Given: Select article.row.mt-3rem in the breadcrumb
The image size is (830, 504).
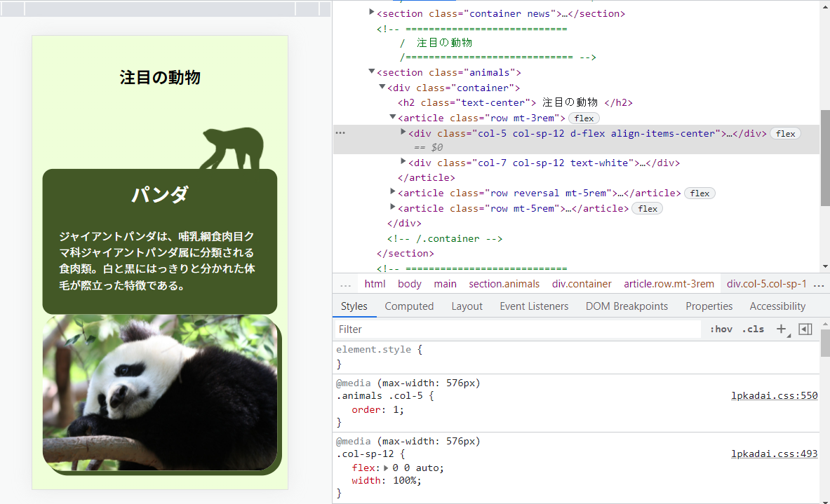Looking at the screenshot, I should (x=669, y=284).
